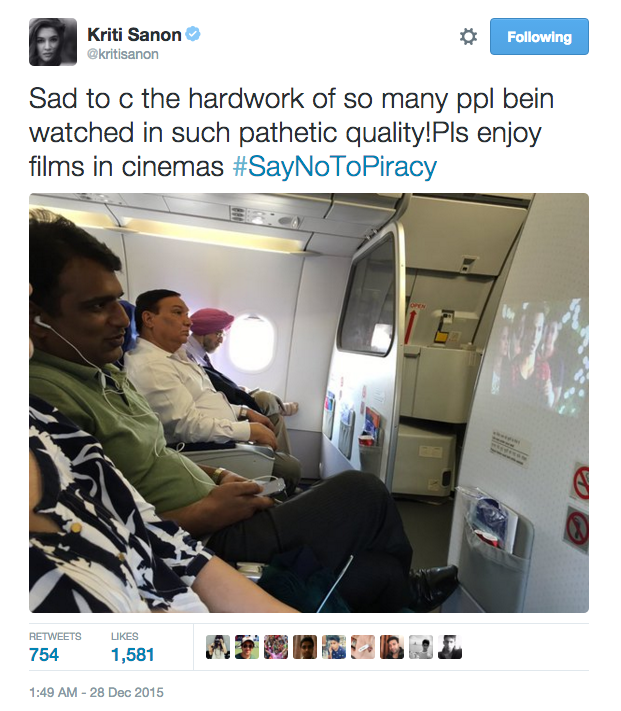This screenshot has width=621, height=711.
Task: Select the blue verified badge icon
Action: coord(193,34)
